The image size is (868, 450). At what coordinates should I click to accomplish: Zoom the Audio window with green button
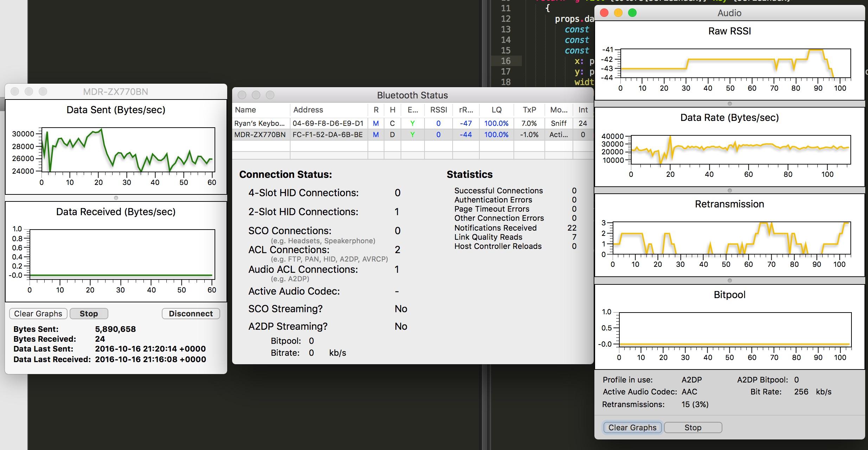632,13
